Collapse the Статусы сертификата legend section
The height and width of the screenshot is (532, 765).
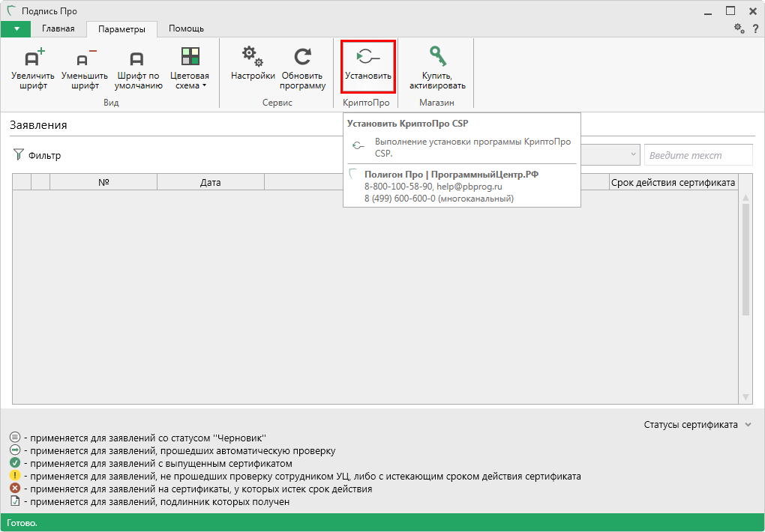748,425
